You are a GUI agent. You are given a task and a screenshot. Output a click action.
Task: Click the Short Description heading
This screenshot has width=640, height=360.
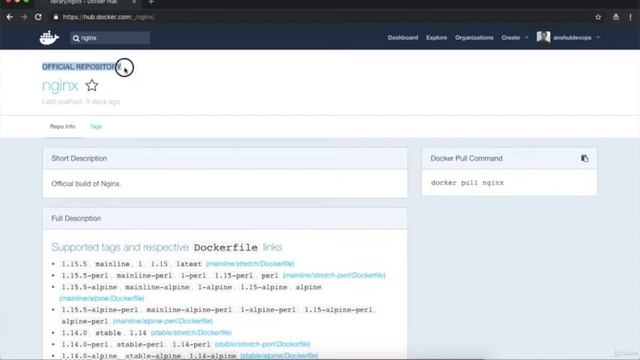pos(79,158)
